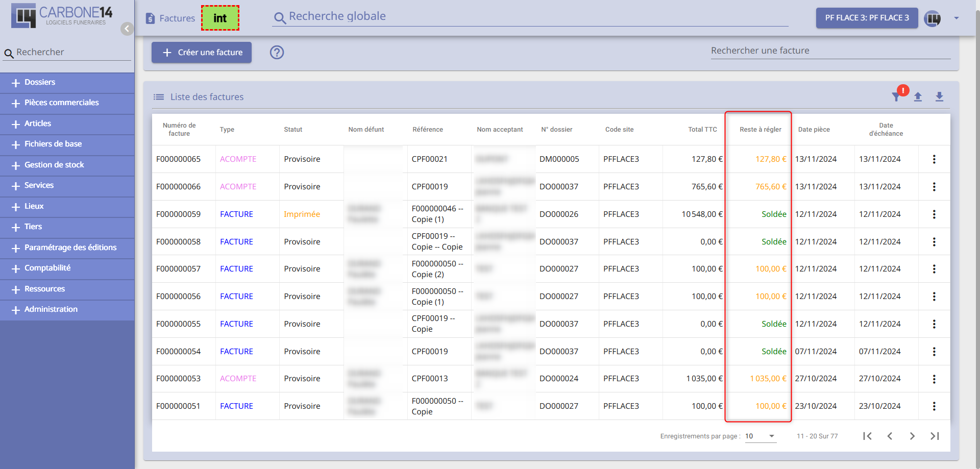
Task: Click the int environment badge
Action: (x=220, y=18)
